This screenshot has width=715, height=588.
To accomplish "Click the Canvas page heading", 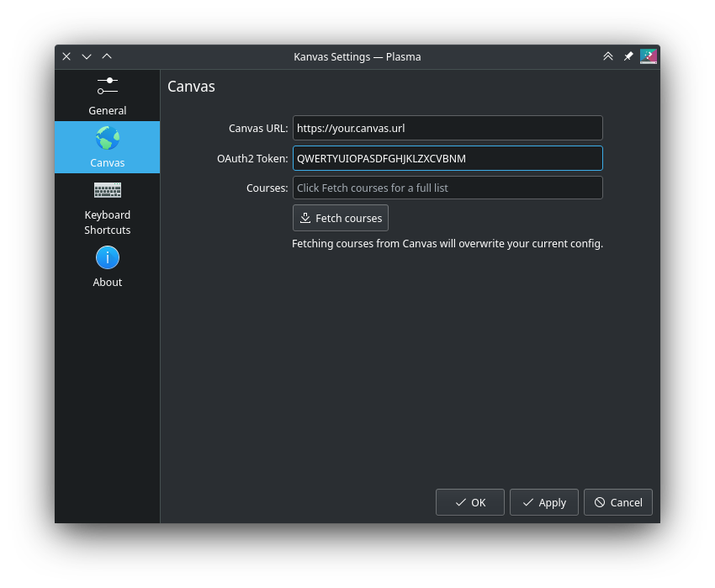I will (191, 87).
